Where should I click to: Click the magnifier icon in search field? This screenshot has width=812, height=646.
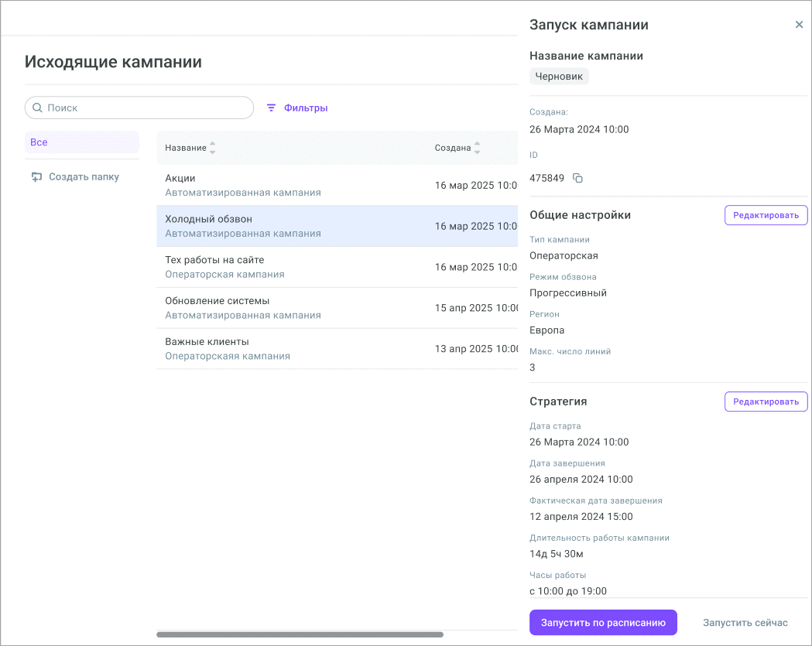point(37,108)
